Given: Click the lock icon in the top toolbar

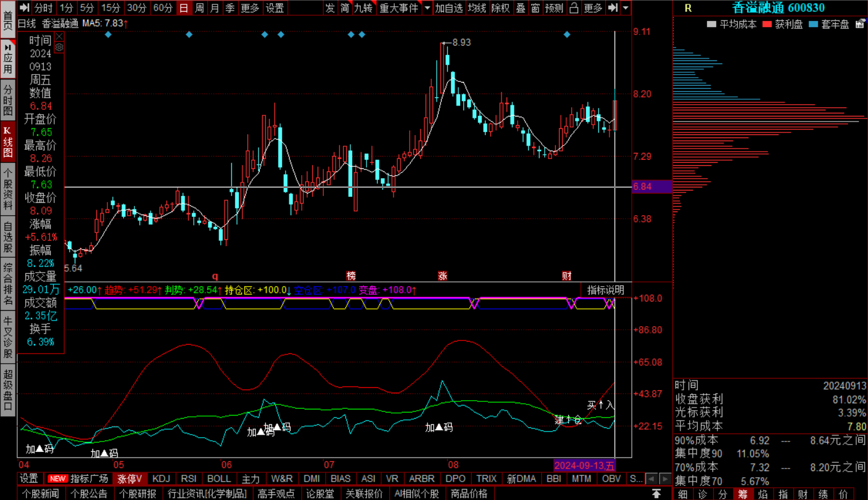Looking at the screenshot, I should 574,8.
